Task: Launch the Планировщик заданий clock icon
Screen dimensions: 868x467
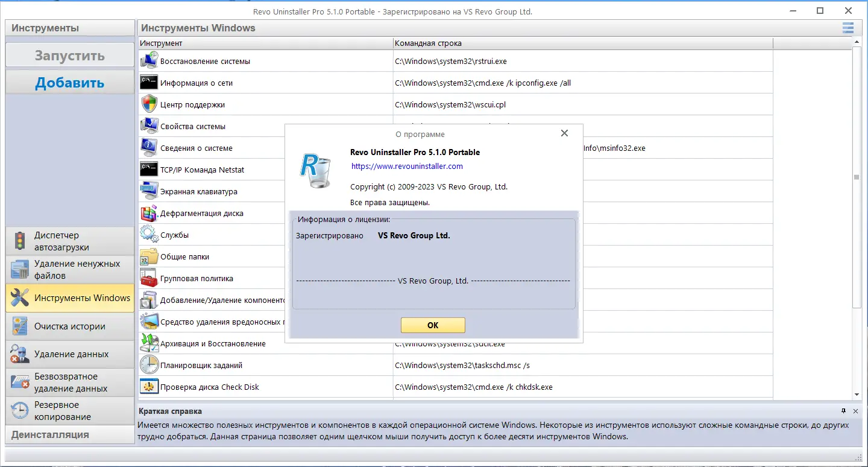Action: pos(148,365)
